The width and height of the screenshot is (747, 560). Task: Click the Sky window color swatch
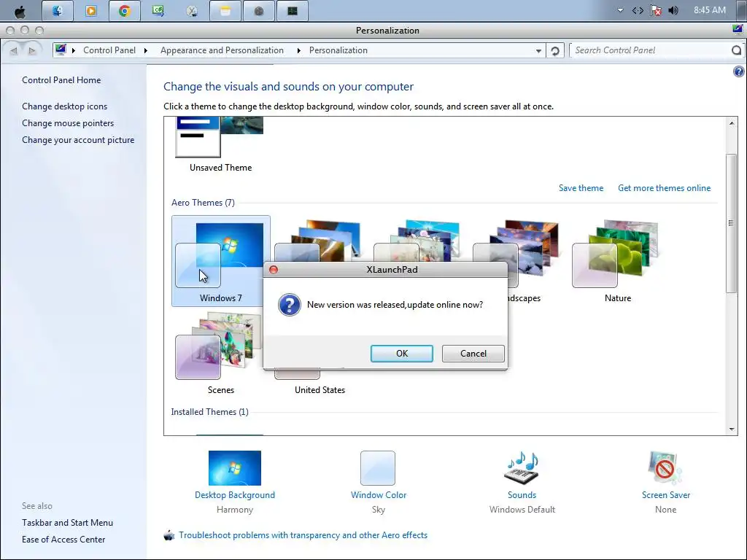378,468
